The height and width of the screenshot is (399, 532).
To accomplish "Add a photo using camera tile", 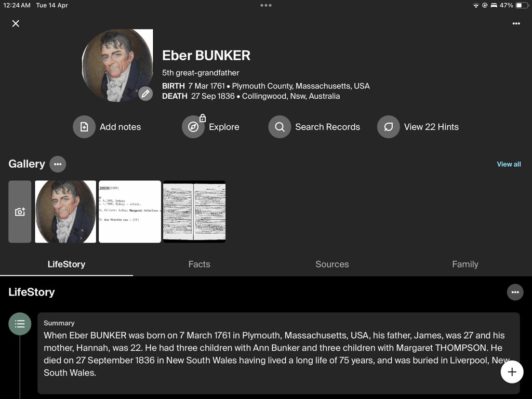I will 20,212.
